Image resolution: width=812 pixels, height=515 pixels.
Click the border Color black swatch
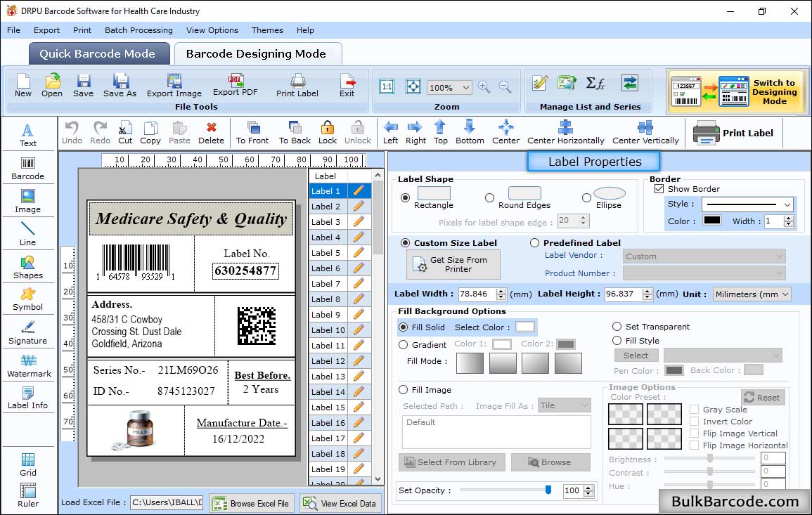pyautogui.click(x=711, y=220)
